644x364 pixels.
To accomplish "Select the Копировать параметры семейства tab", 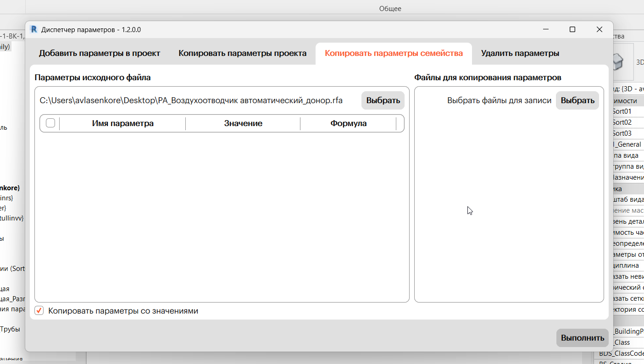I will tap(394, 53).
